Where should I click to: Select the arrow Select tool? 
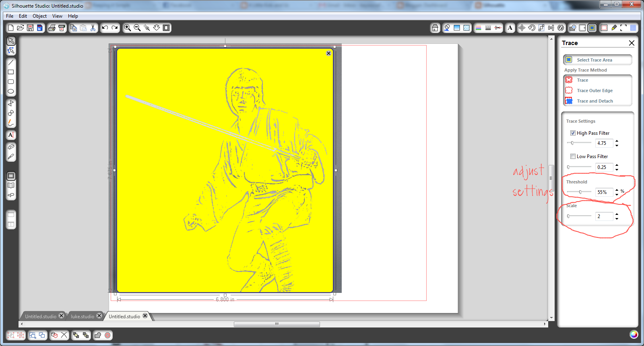coord(11,41)
